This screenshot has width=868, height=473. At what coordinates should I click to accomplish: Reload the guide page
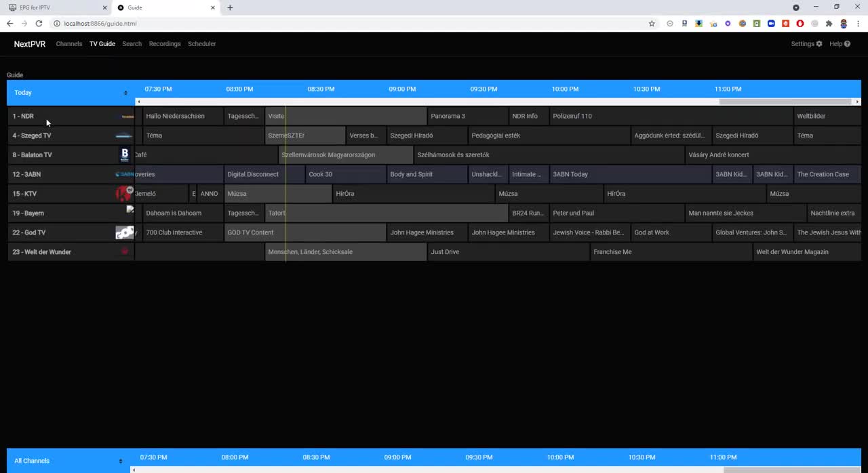(39, 24)
